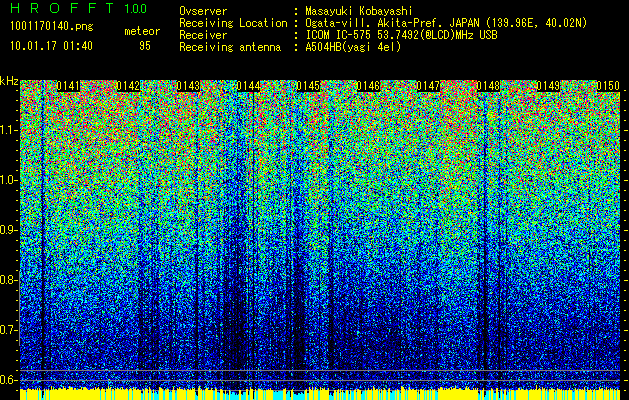Click the 0145 time marker

pos(308,86)
